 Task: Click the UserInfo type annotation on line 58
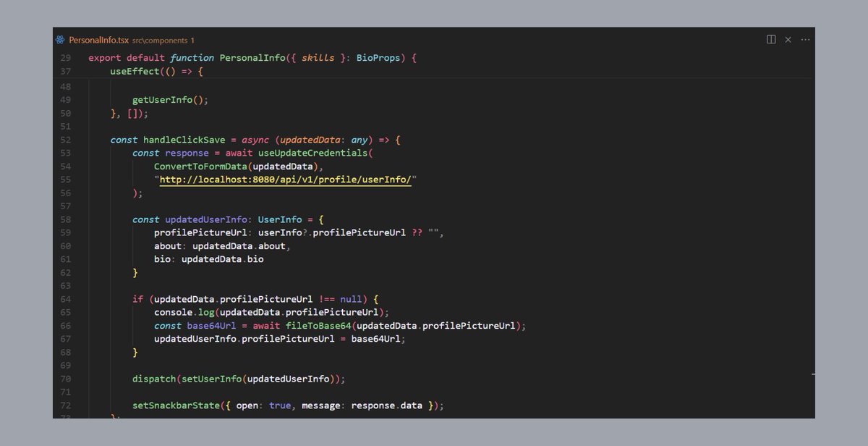[x=279, y=219]
